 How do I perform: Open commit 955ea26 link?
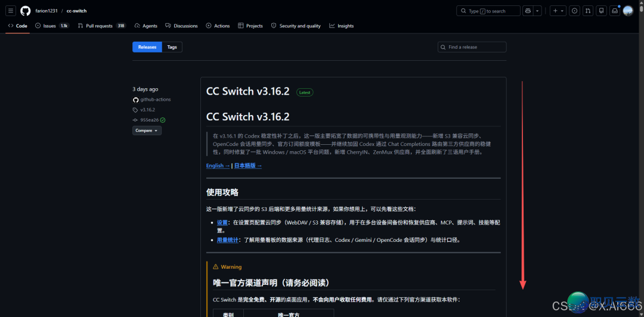150,120
